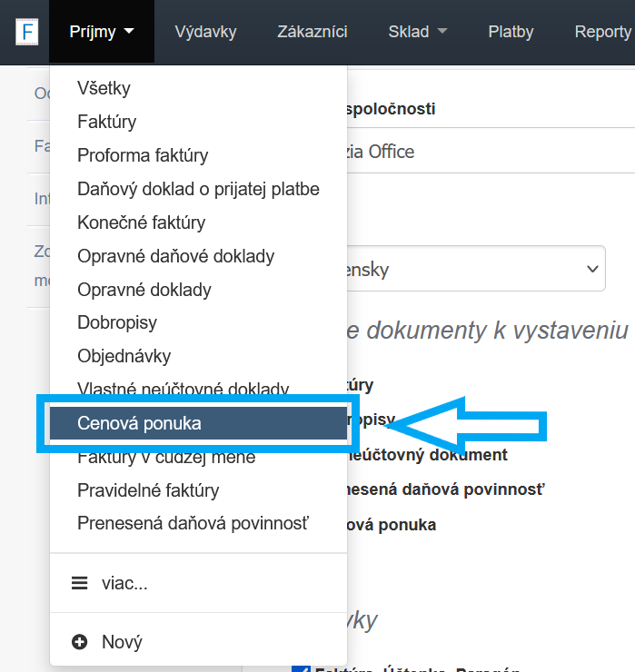This screenshot has height=672, width=635.
Task: Toggle the Faktúra checkbox at the bottom
Action: click(301, 669)
